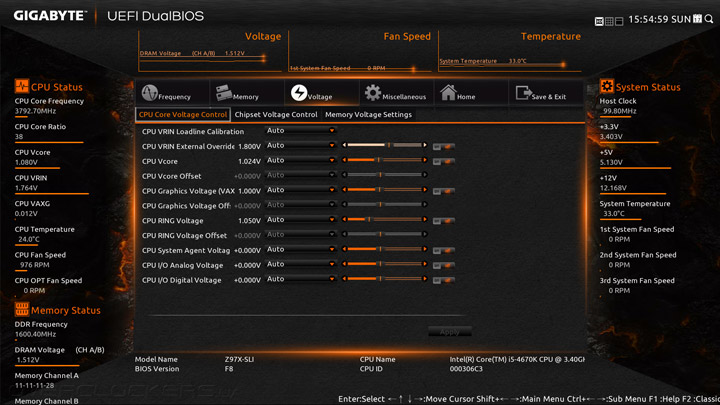Click the System Status gear icon
Screen dimensions: 720x405
(607, 86)
